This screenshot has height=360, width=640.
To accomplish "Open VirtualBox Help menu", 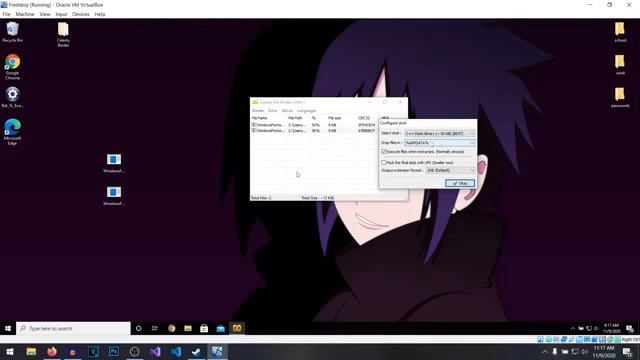I will click(100, 14).
